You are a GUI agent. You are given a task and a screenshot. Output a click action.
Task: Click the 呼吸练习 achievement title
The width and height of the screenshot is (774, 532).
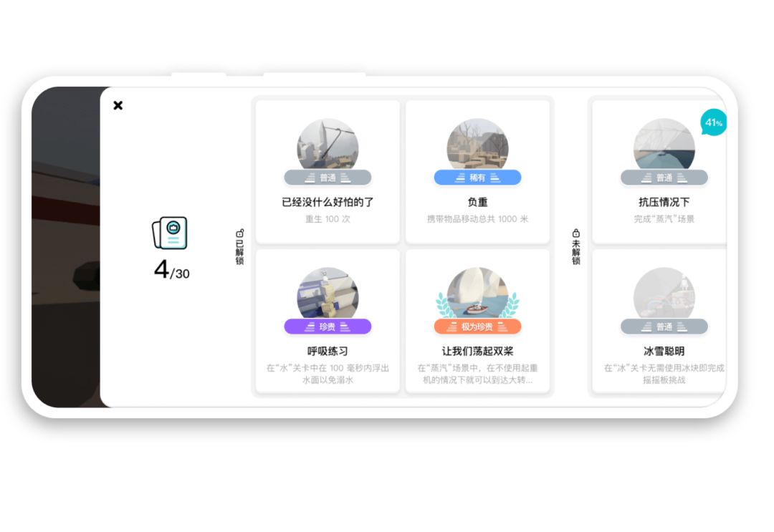coord(328,352)
